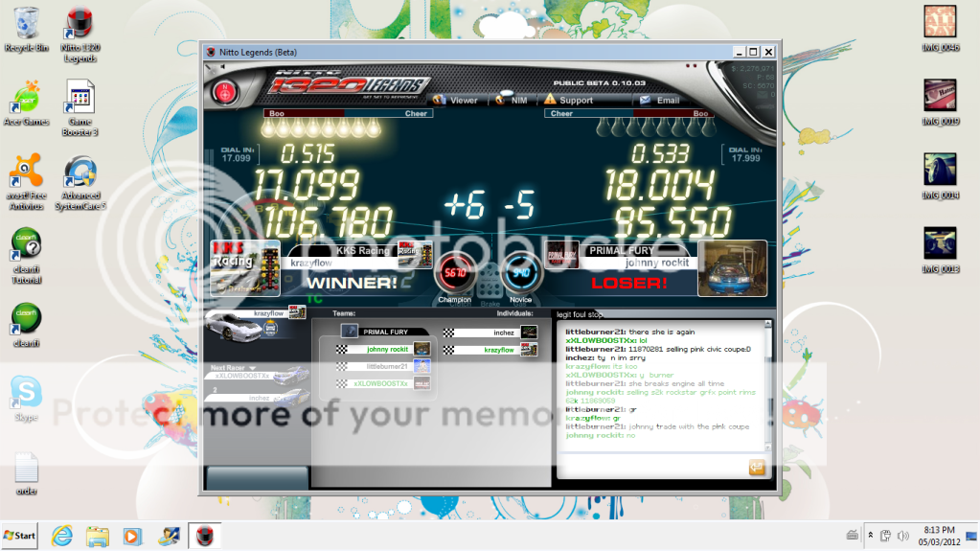Open Game Booster 3 desktop shortcut
Image resolution: width=980 pixels, height=551 pixels.
[x=80, y=100]
